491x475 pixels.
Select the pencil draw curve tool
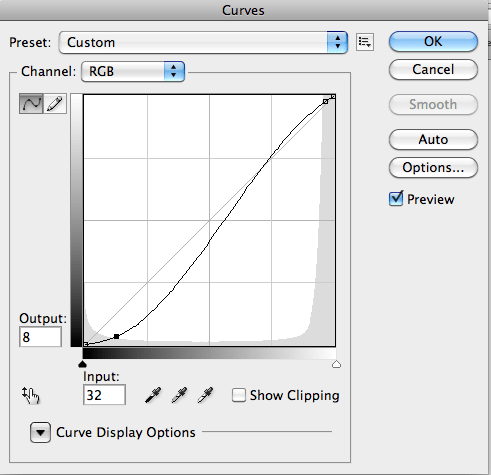(55, 104)
